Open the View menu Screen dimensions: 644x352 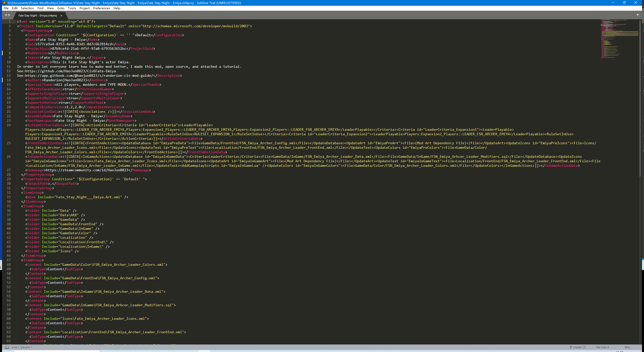(50, 8)
